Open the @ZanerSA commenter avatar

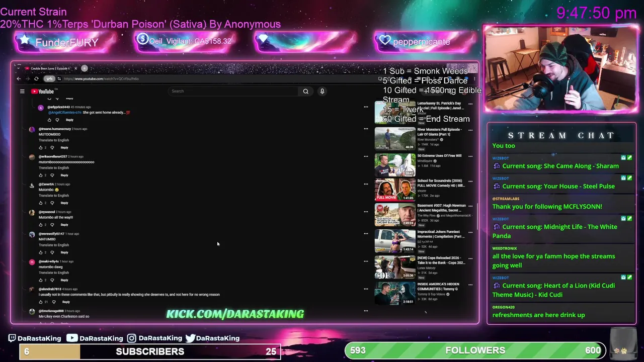[32, 185]
